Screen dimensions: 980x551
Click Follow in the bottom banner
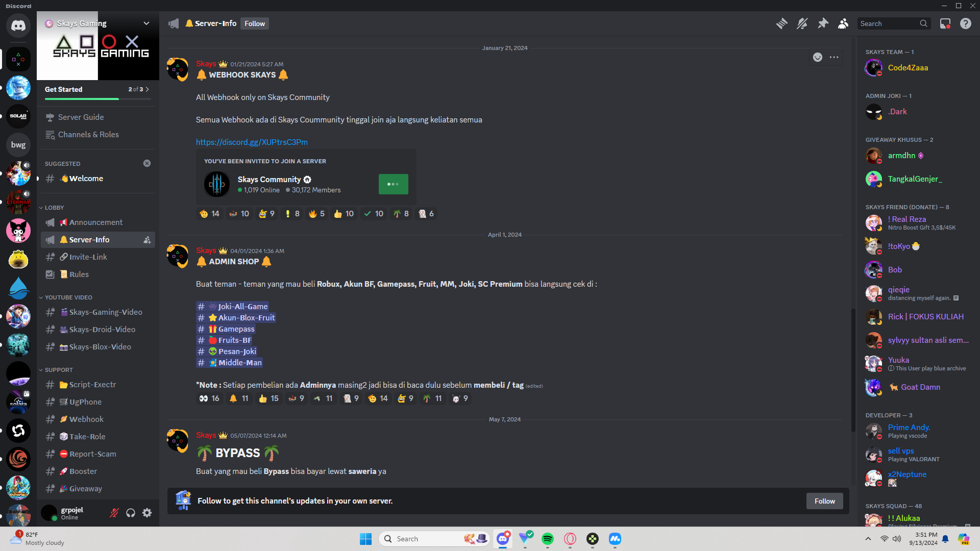point(825,501)
